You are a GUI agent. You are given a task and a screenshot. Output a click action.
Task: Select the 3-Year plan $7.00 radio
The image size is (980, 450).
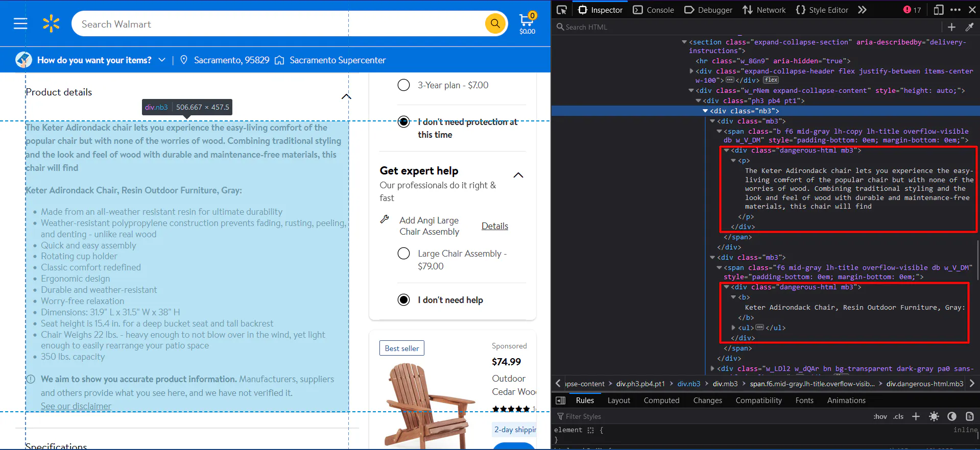[x=403, y=85]
